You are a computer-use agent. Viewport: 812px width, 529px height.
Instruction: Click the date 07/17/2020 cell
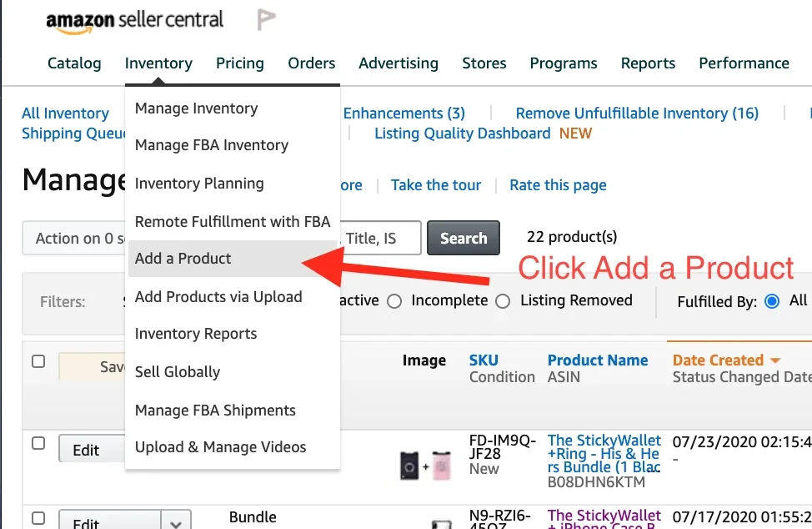(742, 517)
